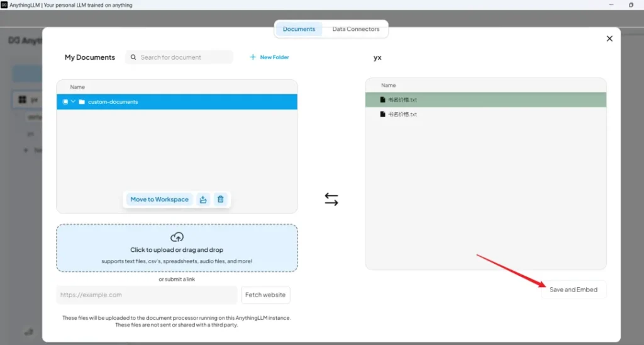
Task: Close the documents dialog with the X
Action: coord(609,39)
